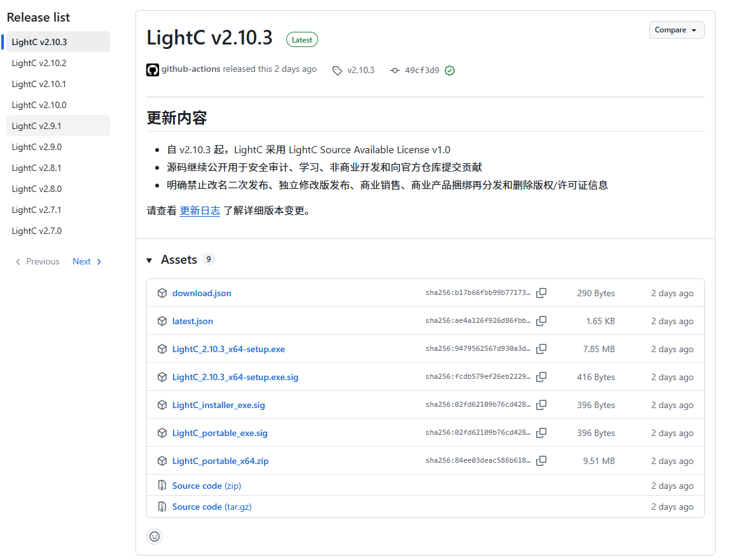This screenshot has width=734, height=560.
Task: Click package icon beside LightC_2.10.3_x64-setup.exe
Action: [x=162, y=349]
